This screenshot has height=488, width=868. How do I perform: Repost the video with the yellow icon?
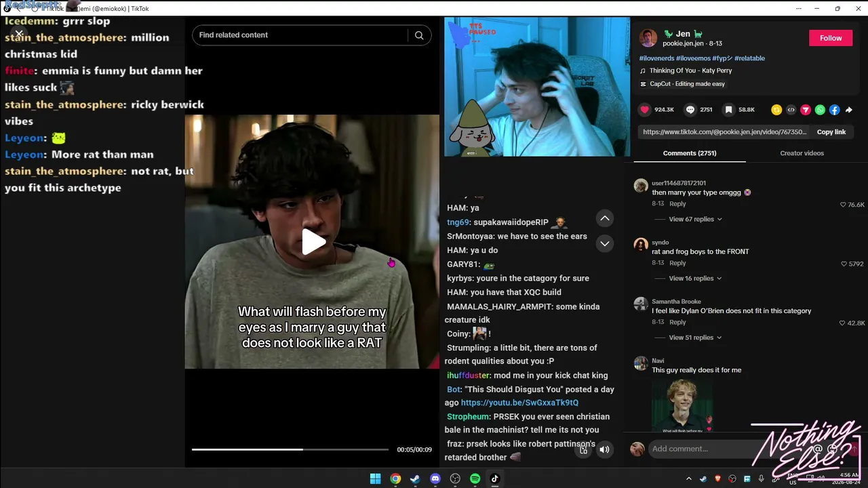(x=776, y=110)
